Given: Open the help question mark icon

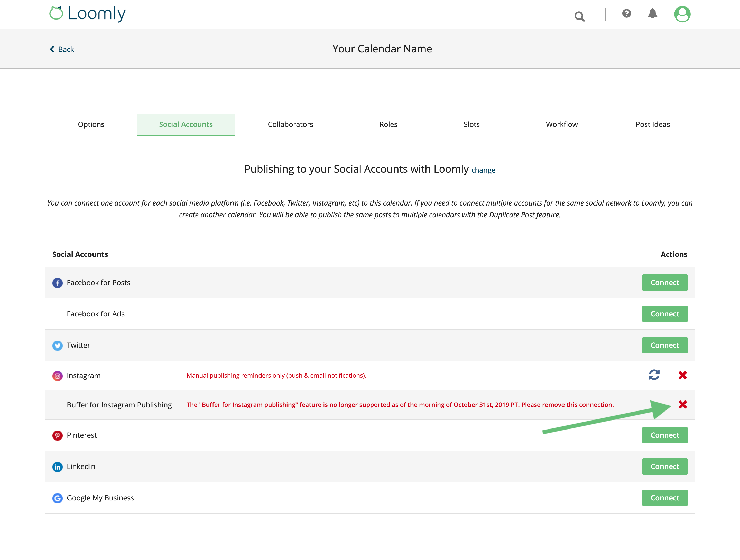Looking at the screenshot, I should pyautogui.click(x=627, y=14).
